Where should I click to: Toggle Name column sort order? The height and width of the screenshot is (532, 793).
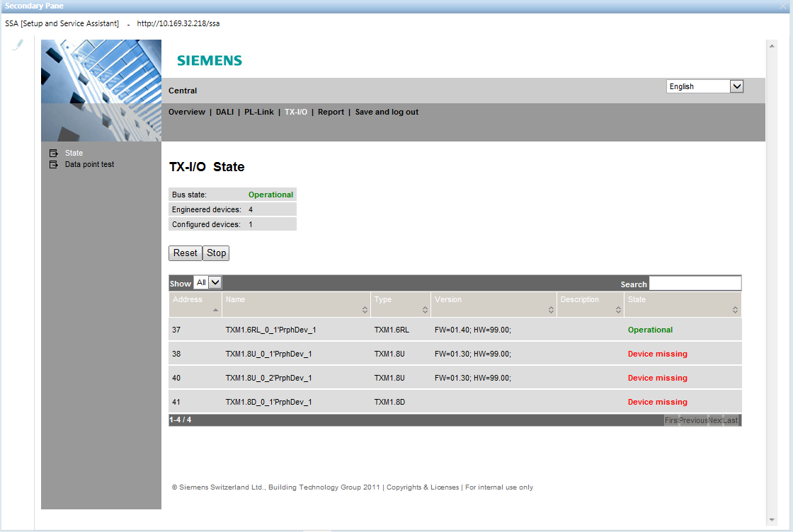click(365, 311)
